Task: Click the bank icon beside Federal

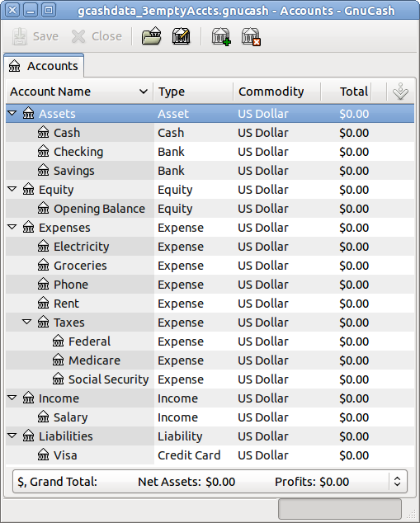Action: click(58, 342)
